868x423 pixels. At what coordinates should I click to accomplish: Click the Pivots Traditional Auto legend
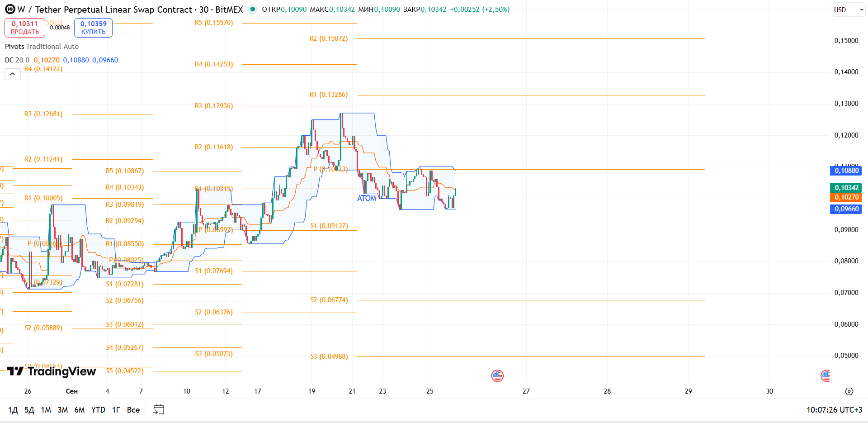coord(42,47)
